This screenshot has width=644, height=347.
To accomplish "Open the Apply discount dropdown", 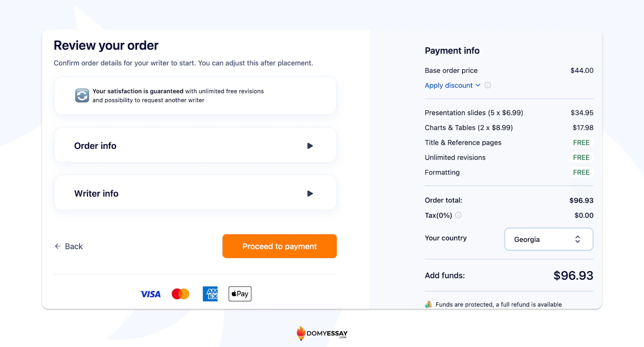I will [x=478, y=85].
